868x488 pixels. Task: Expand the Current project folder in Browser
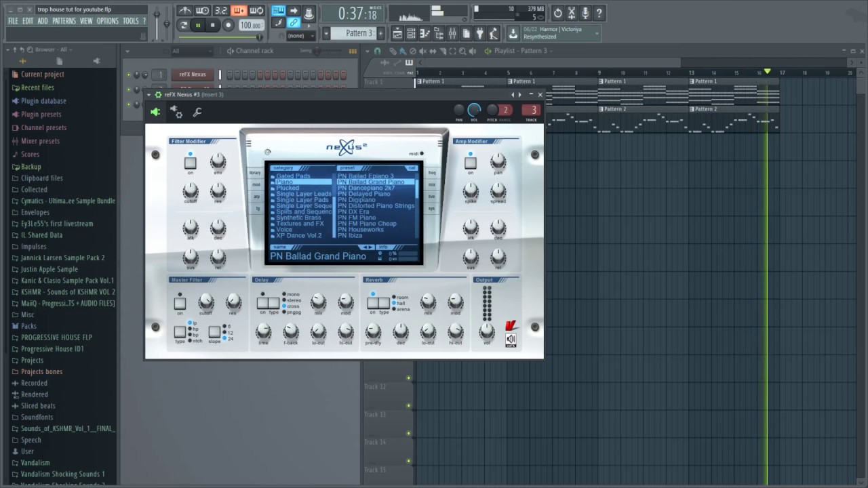click(41, 74)
